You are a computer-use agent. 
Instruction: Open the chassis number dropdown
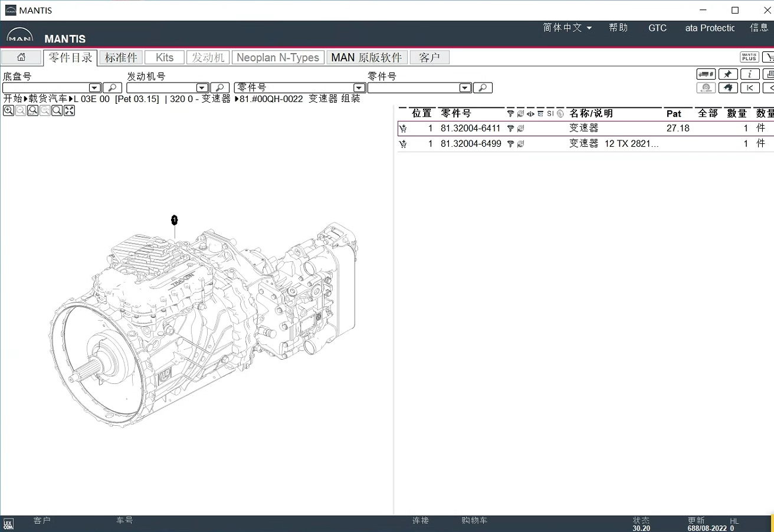pos(94,88)
